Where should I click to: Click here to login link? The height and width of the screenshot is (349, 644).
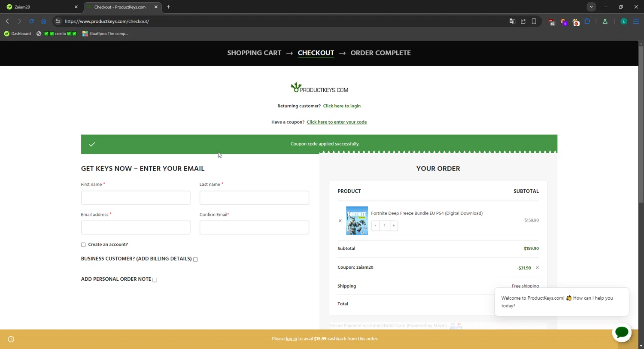click(x=342, y=106)
